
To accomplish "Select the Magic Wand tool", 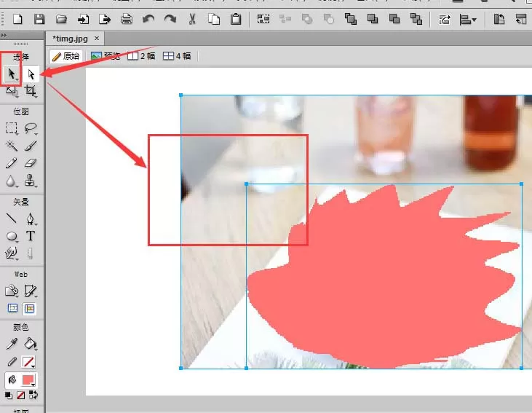I will click(x=12, y=146).
